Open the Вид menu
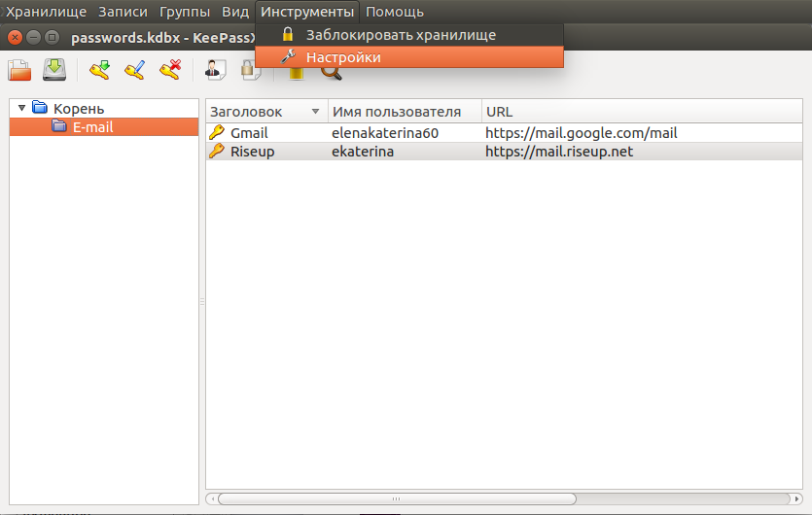Screen dimensions: 812x515 235,12
